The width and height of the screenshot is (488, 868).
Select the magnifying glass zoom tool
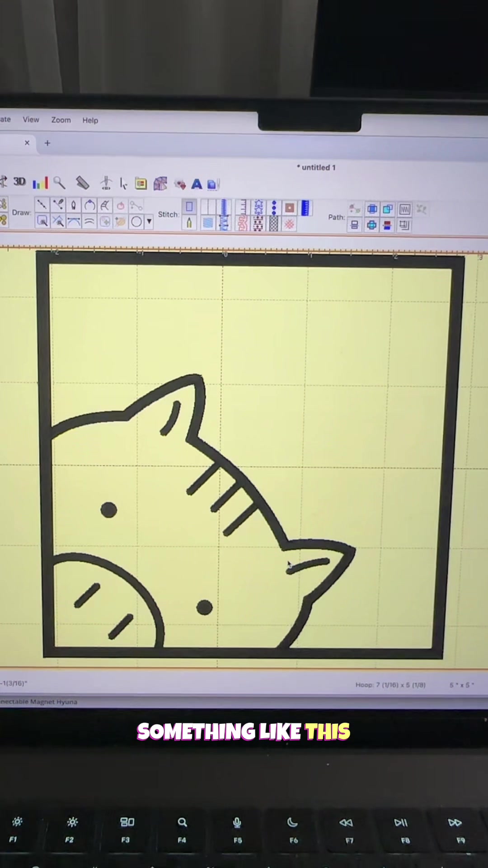click(59, 183)
